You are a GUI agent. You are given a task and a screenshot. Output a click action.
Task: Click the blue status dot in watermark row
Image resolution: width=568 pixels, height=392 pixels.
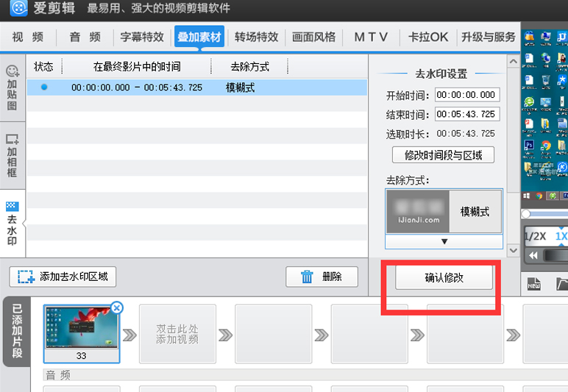[x=44, y=87]
